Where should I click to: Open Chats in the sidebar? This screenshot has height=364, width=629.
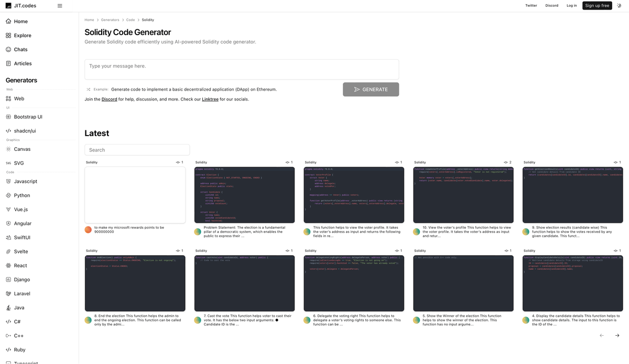click(20, 50)
